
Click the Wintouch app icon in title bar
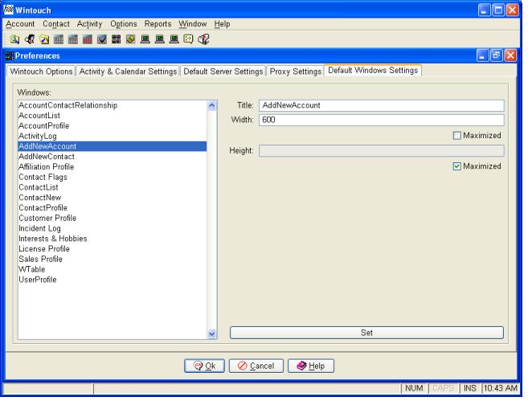(x=9, y=10)
